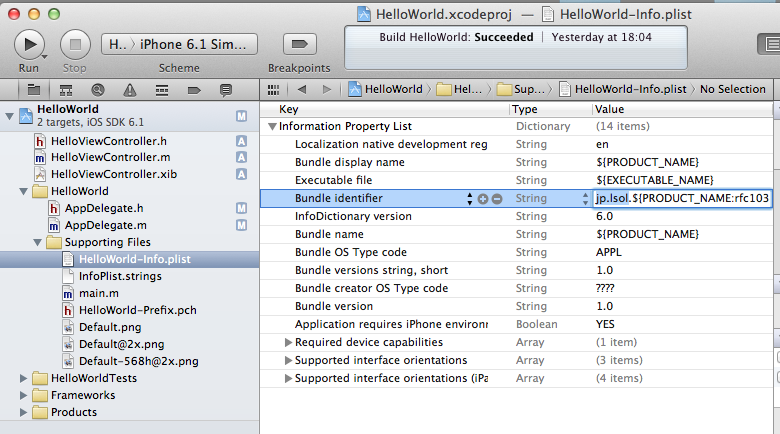Click the Build HelloWorld Succeeded status display
Screen dimensions: 780x434
(x=516, y=47)
